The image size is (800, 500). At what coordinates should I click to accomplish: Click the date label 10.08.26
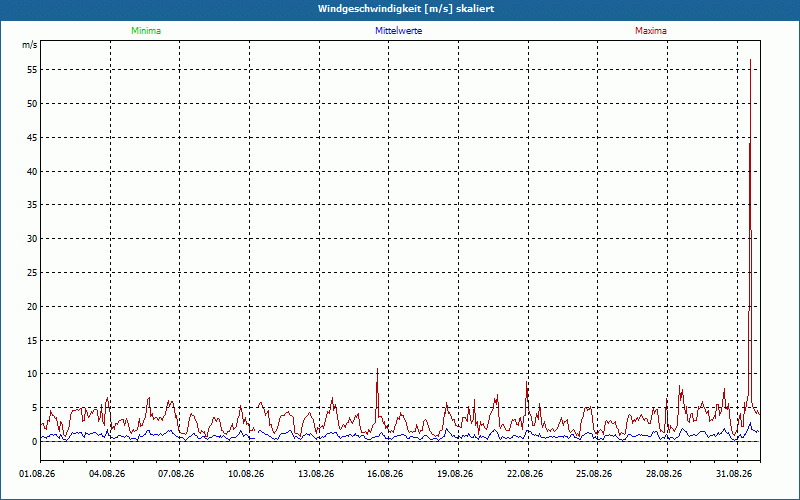point(246,474)
